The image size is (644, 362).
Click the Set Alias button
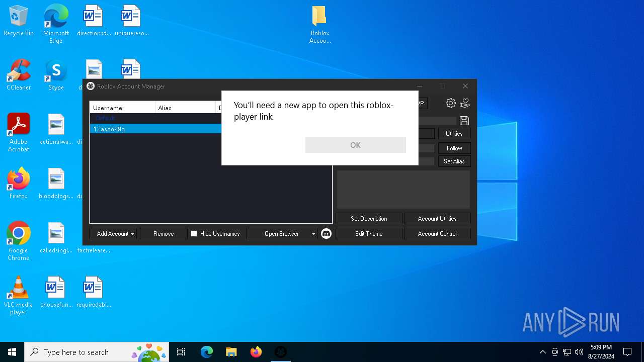click(x=454, y=161)
